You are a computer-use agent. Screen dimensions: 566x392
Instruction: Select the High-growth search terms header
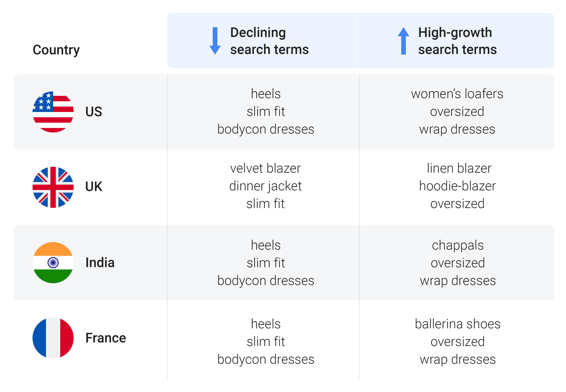(x=457, y=41)
